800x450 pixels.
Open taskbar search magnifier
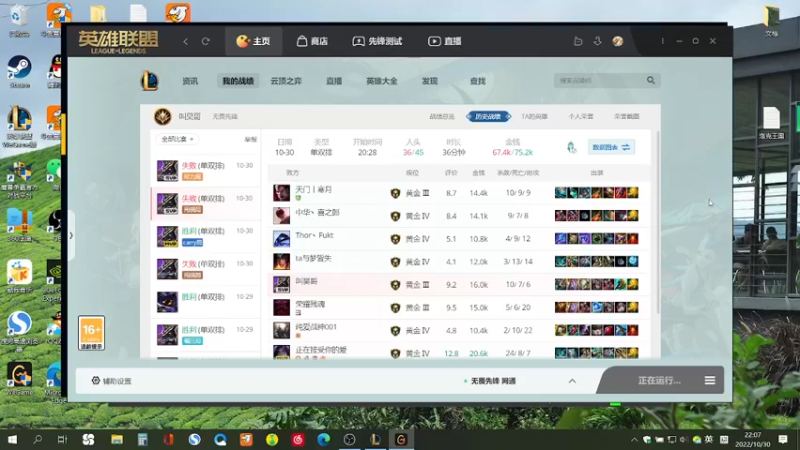37,439
